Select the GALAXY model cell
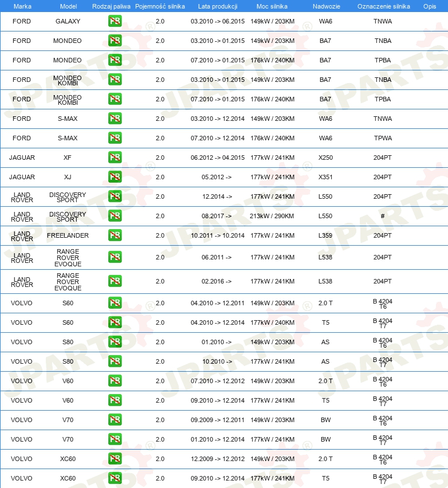The image size is (448, 488). point(68,21)
